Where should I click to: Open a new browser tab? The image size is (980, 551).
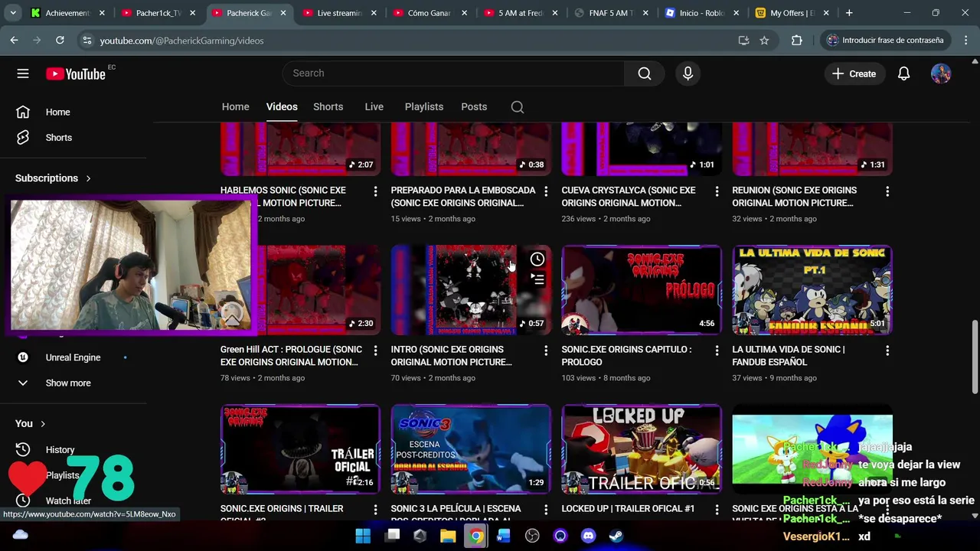pyautogui.click(x=849, y=13)
